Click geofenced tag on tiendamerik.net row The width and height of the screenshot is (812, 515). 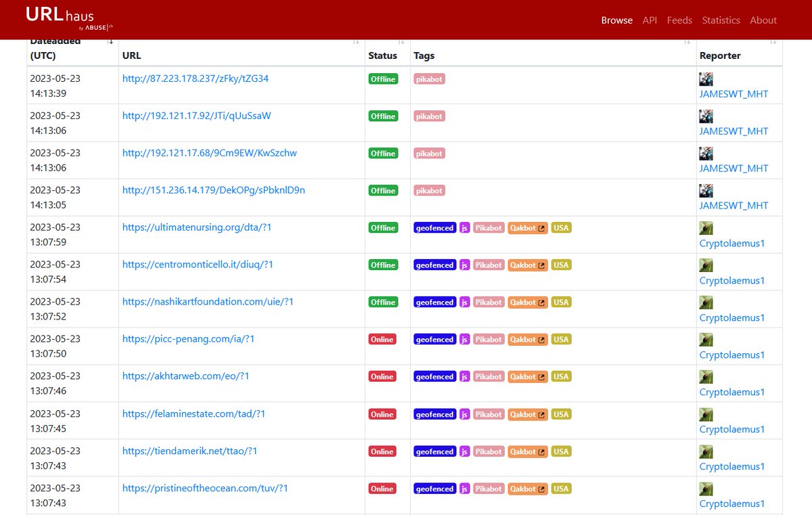coord(435,451)
